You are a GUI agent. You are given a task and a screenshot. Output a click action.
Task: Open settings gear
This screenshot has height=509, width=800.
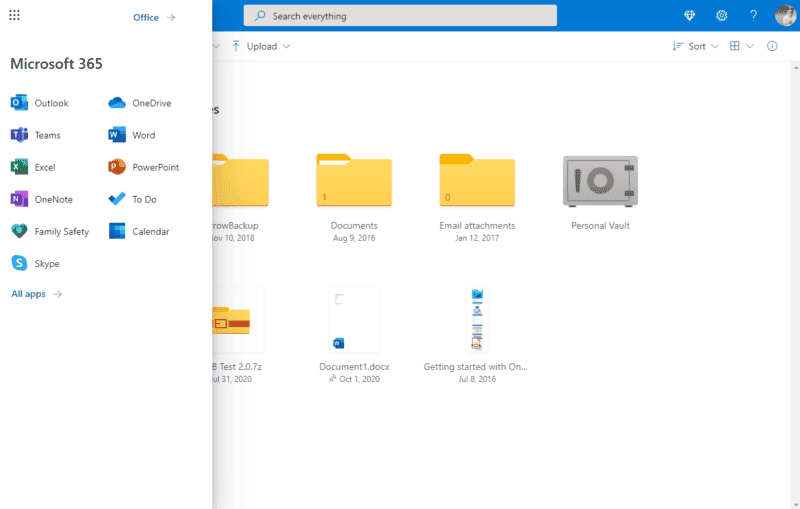pyautogui.click(x=721, y=16)
